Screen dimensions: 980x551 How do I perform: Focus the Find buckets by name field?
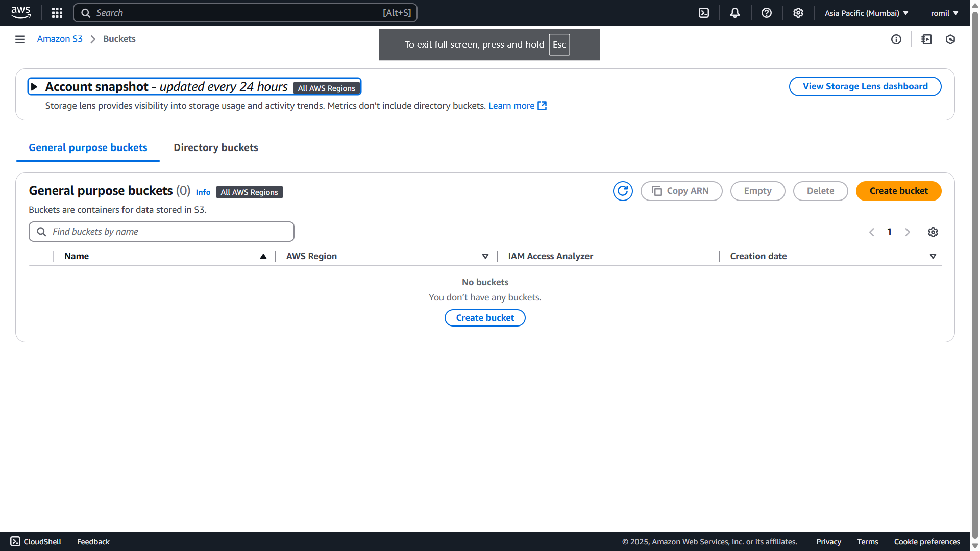pyautogui.click(x=161, y=232)
